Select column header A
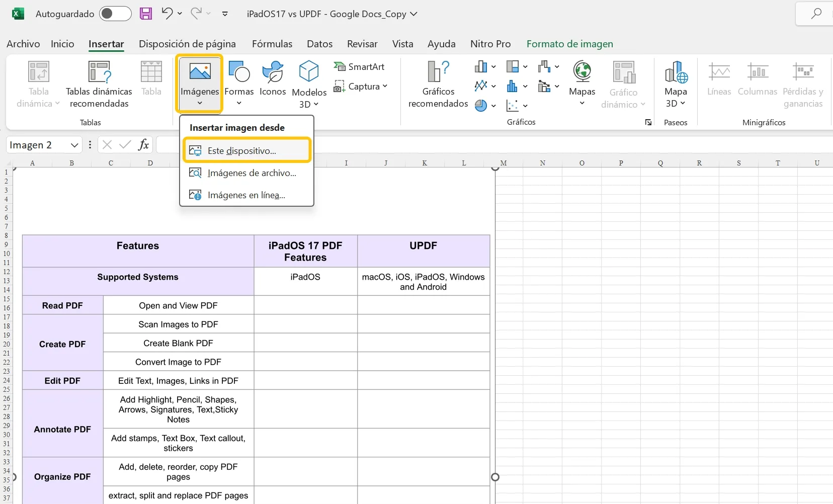833x504 pixels. pyautogui.click(x=33, y=163)
